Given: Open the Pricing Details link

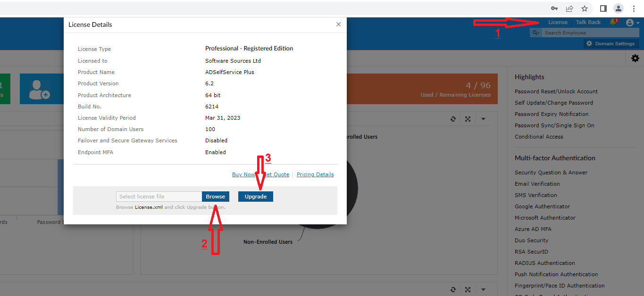Looking at the screenshot, I should click(x=315, y=174).
